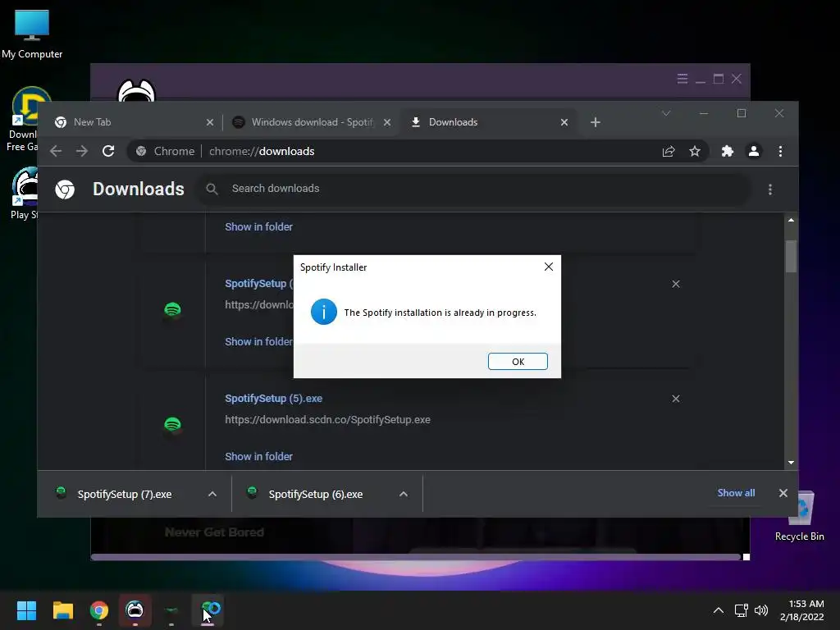
Task: Open Chrome extensions puzzle icon
Action: tap(727, 152)
